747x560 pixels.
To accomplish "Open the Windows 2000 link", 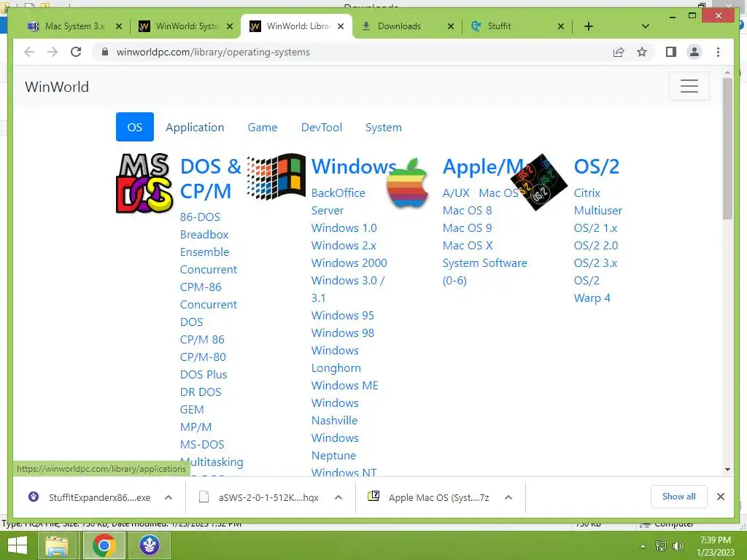I will tap(349, 262).
